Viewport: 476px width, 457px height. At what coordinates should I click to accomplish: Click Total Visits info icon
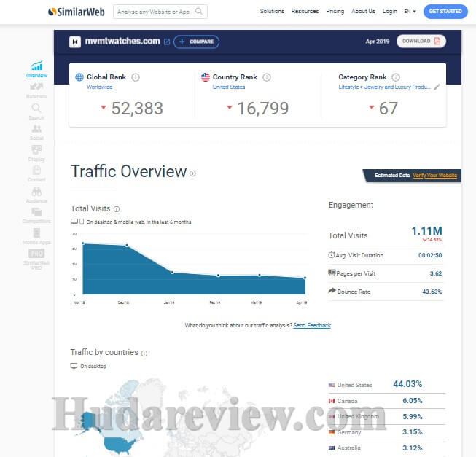[117, 209]
